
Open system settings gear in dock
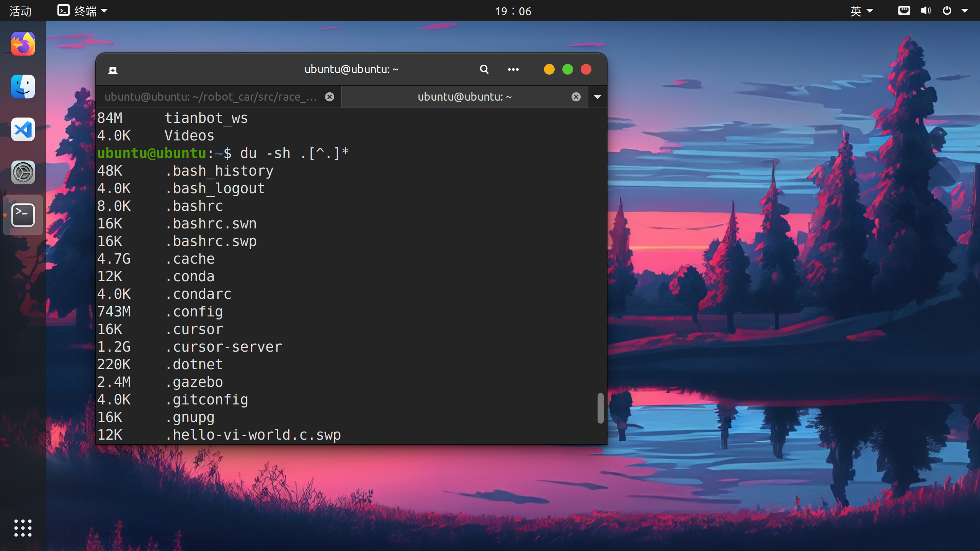tap(23, 173)
